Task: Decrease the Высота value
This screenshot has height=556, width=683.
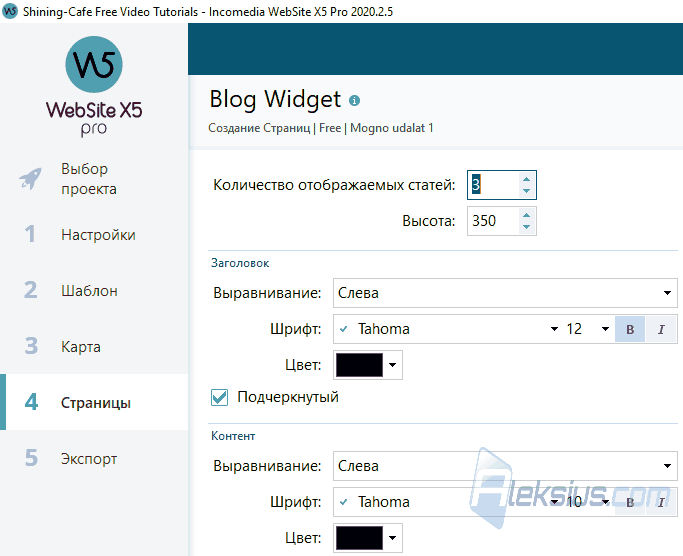Action: point(526,227)
